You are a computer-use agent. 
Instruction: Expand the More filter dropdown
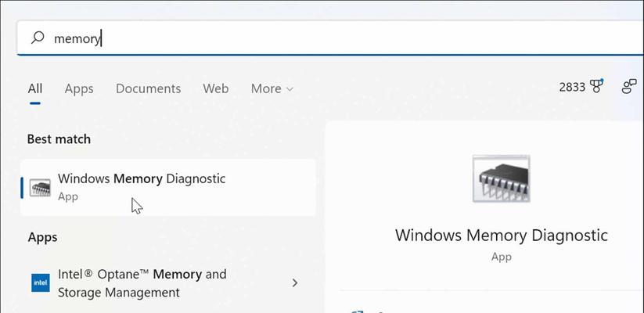(272, 88)
